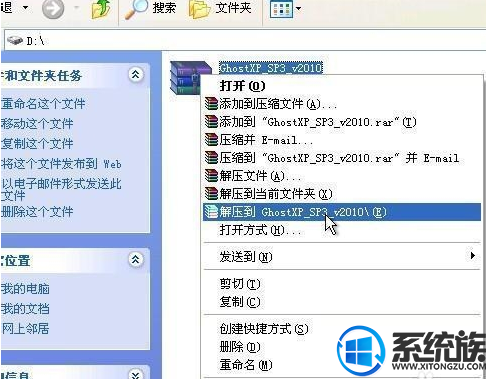Open the Back button history dropdown
Viewport: 486px width, 379px height.
[x=25, y=7]
